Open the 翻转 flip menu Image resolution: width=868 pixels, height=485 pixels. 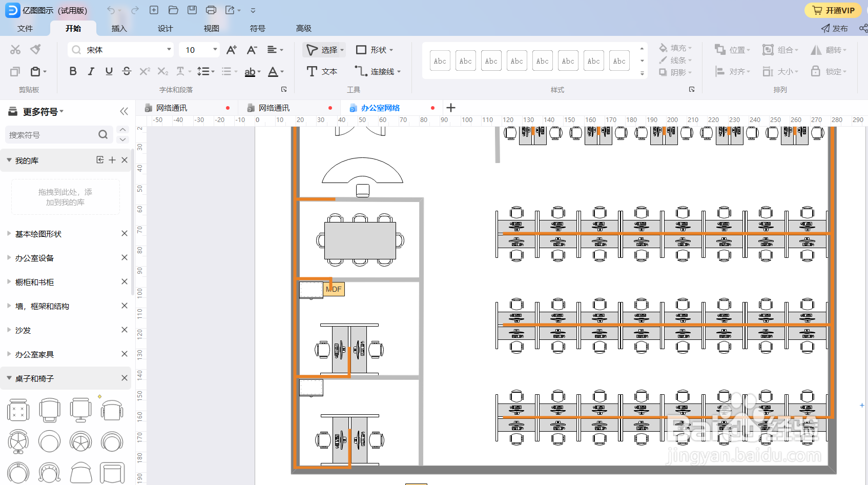pos(829,50)
